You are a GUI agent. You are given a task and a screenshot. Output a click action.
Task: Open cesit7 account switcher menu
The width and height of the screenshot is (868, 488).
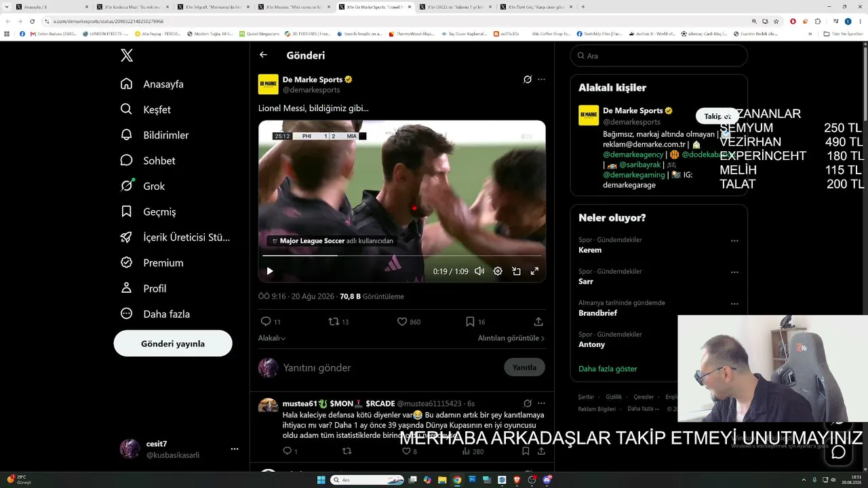pyautogui.click(x=179, y=449)
